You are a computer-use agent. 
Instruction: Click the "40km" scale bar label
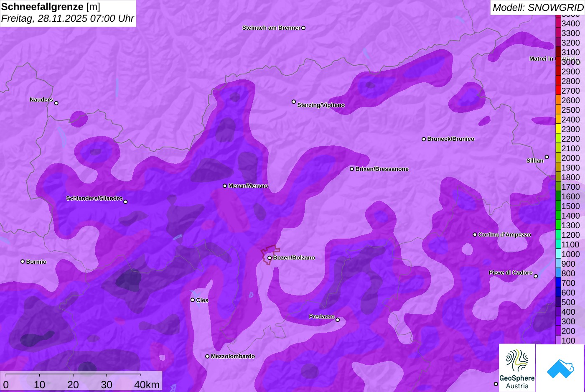tap(147, 385)
